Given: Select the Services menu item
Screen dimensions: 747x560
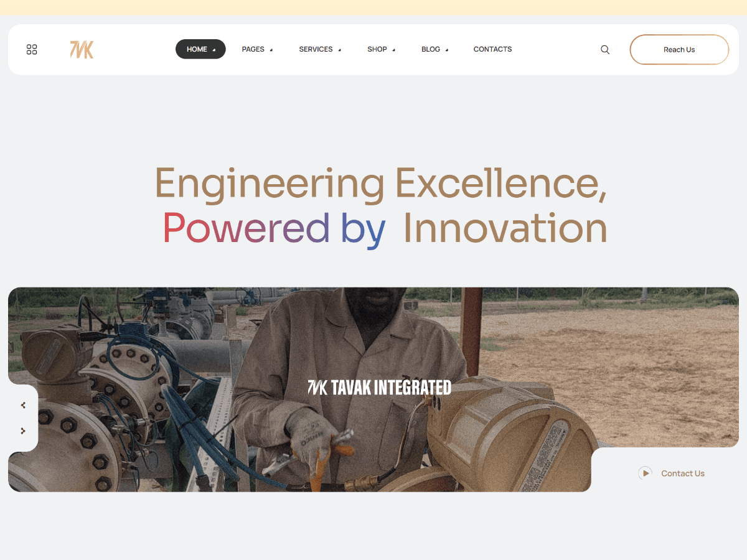Looking at the screenshot, I should (316, 49).
